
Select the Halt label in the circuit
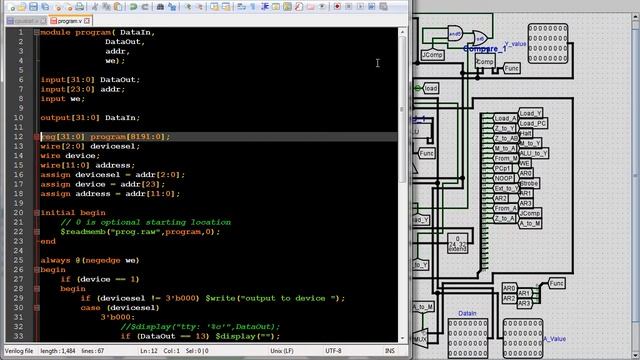[526, 133]
